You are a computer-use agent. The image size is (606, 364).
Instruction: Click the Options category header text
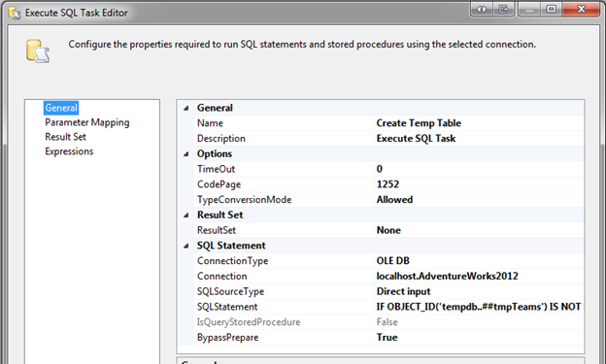(x=215, y=153)
